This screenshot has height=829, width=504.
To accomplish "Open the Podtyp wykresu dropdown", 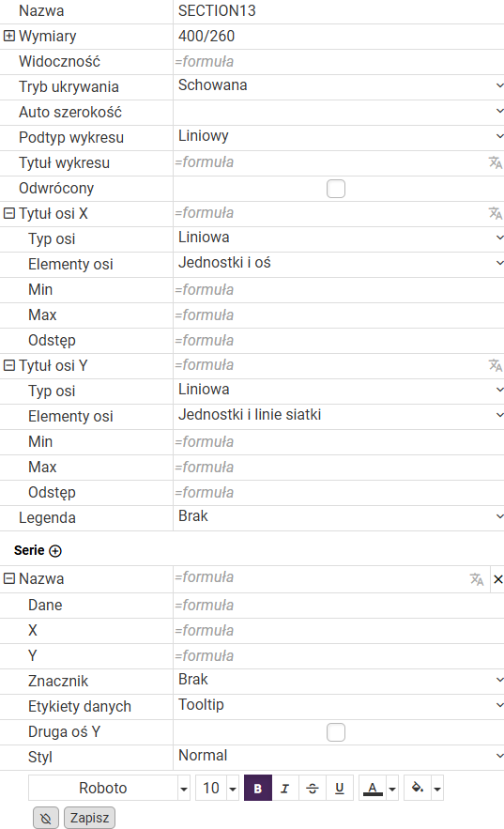I will pos(339,136).
